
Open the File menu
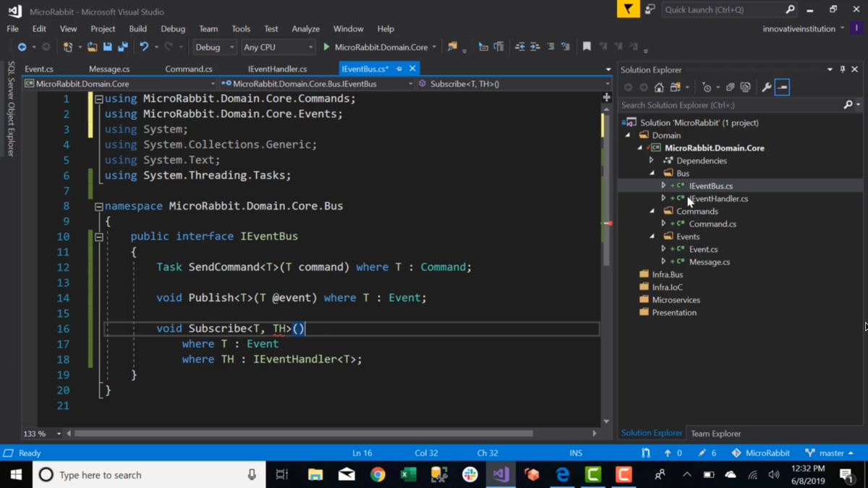click(x=13, y=29)
